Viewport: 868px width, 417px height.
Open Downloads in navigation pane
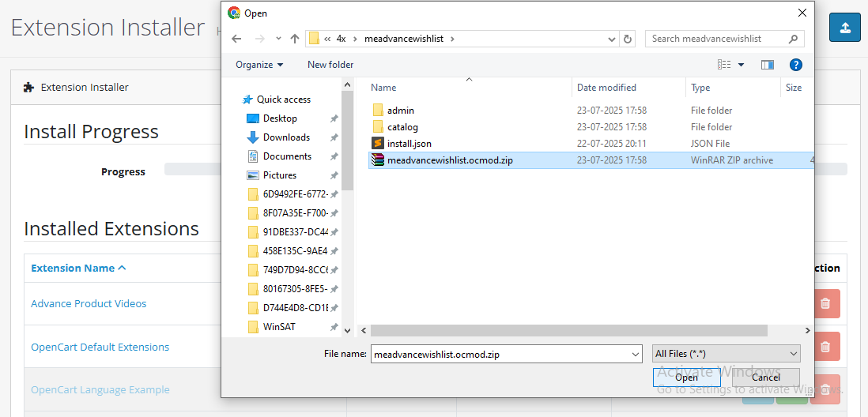[x=286, y=137]
